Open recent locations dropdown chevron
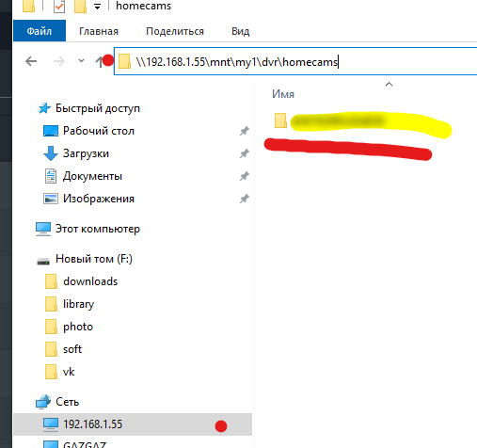The height and width of the screenshot is (448, 477). coord(81,60)
